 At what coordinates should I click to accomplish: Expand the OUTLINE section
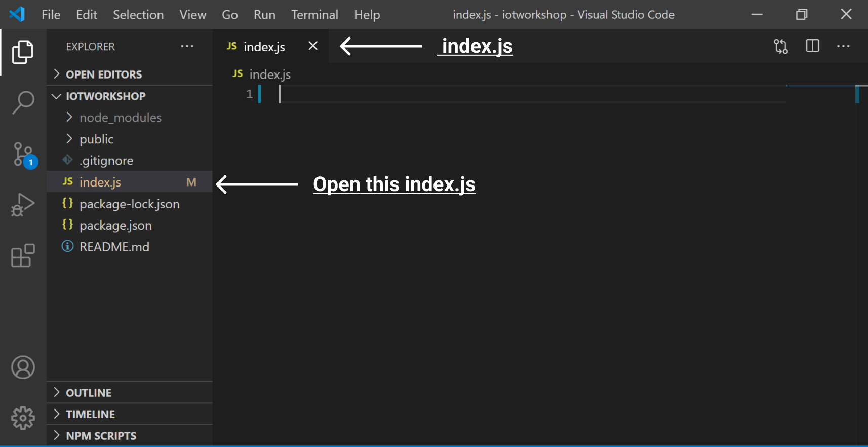130,393
